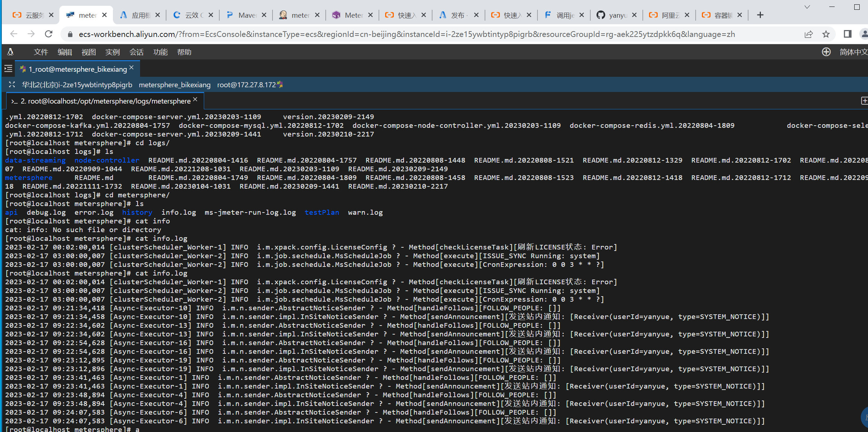868x432 pixels.
Task: Open the session list sidebar icon
Action: tap(8, 68)
